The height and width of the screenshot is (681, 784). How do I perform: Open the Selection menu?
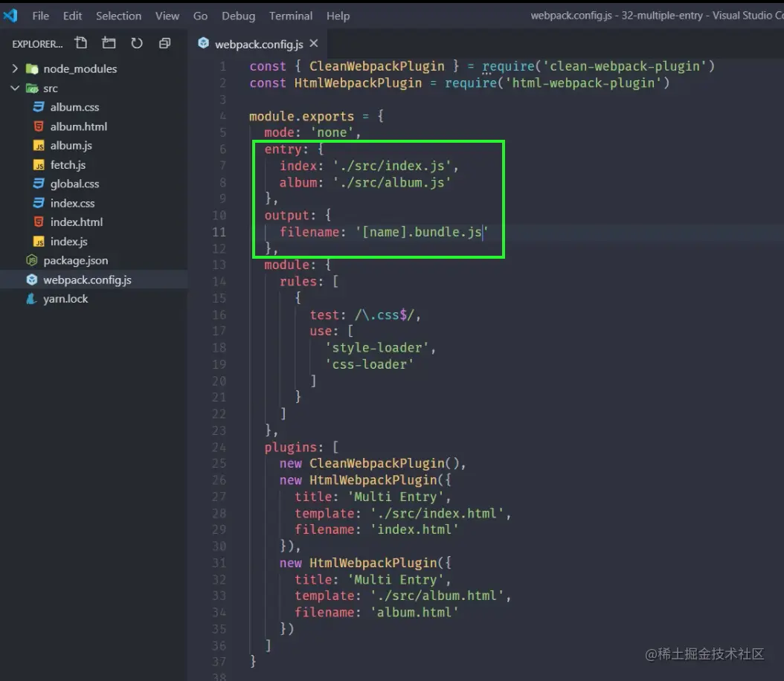[118, 16]
